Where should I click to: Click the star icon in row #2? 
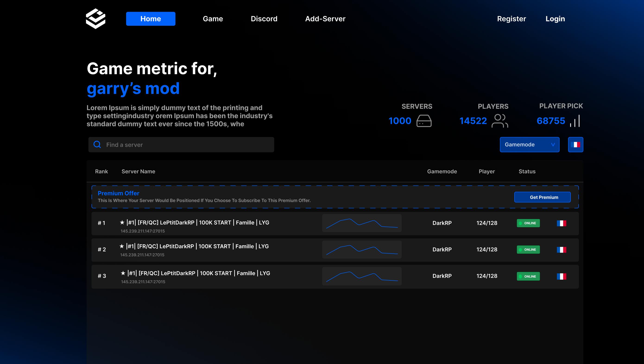click(122, 246)
